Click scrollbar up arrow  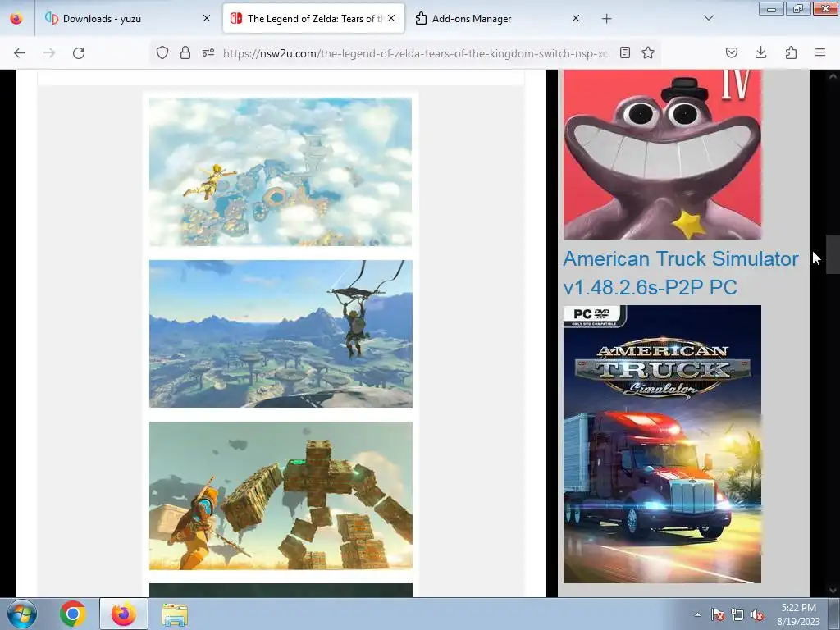[833, 76]
